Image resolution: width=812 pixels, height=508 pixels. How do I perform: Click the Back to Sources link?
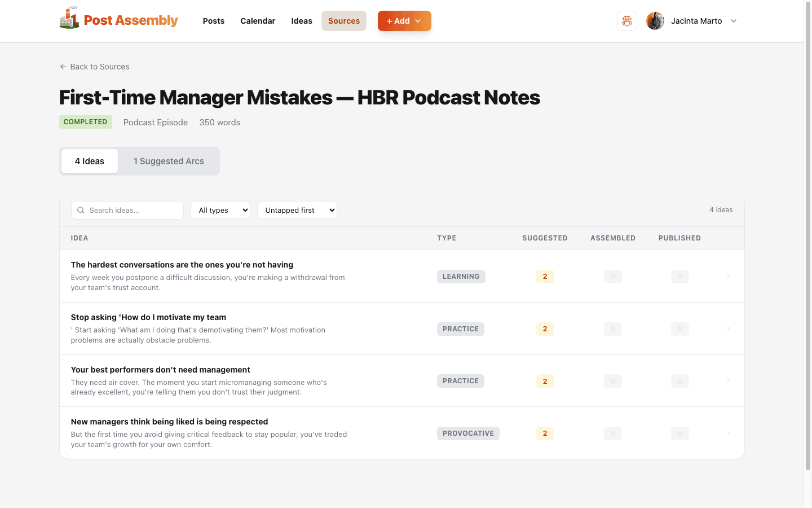(x=99, y=67)
